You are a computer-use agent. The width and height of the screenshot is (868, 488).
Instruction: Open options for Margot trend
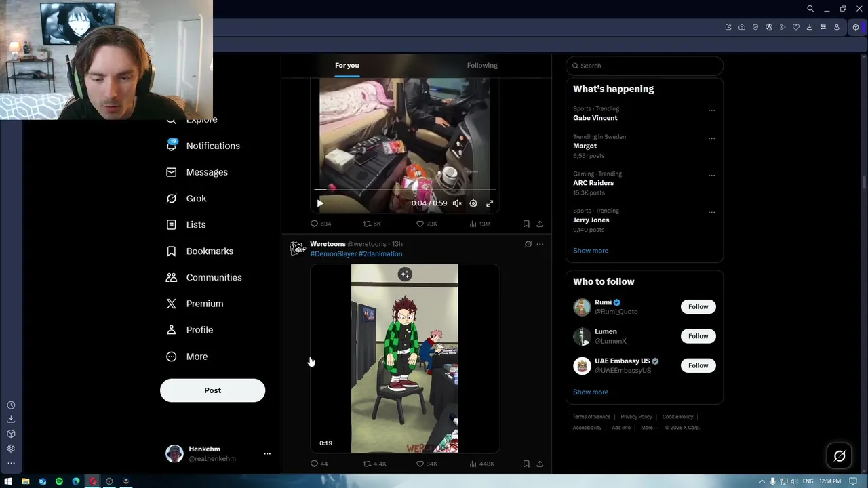(x=711, y=138)
